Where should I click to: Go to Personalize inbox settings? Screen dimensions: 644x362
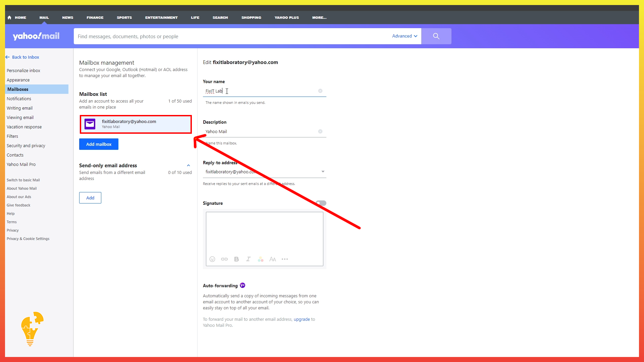pos(23,70)
